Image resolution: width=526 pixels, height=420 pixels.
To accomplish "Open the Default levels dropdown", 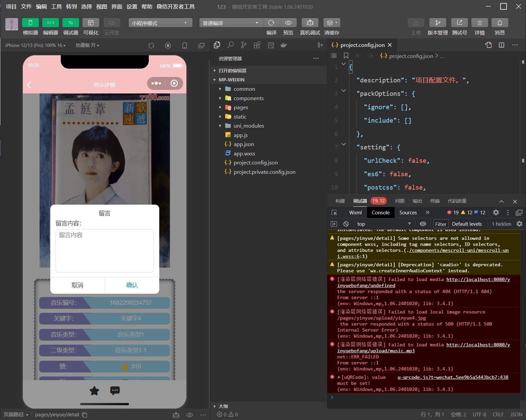I will click(467, 224).
